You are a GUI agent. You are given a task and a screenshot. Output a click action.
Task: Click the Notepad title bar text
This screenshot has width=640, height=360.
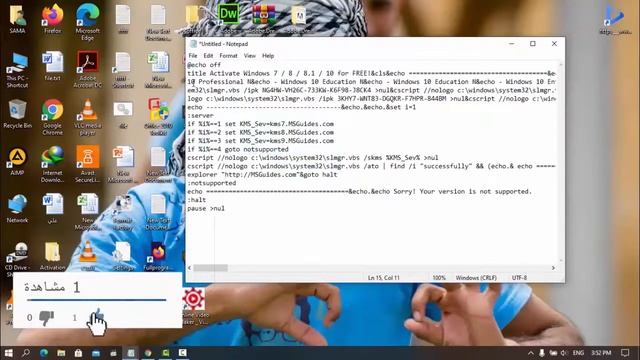(x=223, y=44)
